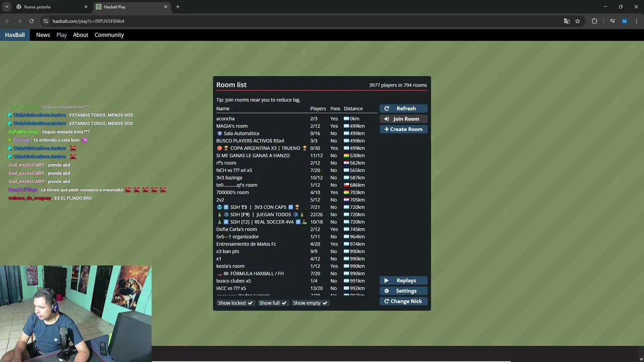
Task: Close the Haxball Play tab
Action: 166,7
